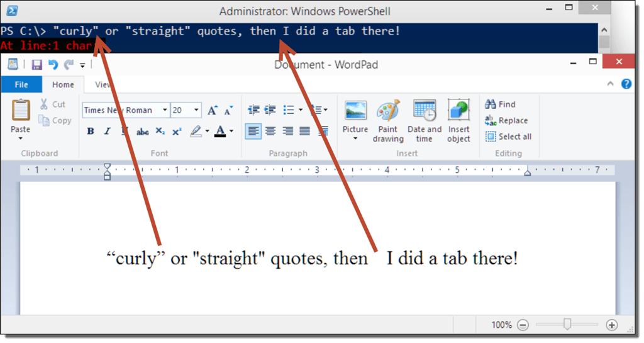Toggle strikethrough formatting

click(x=143, y=132)
